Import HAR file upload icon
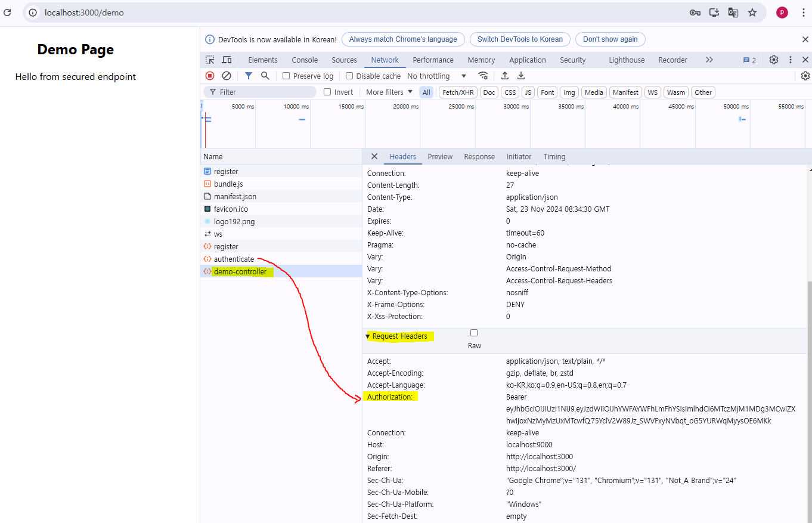The height and width of the screenshot is (523, 812). [505, 76]
